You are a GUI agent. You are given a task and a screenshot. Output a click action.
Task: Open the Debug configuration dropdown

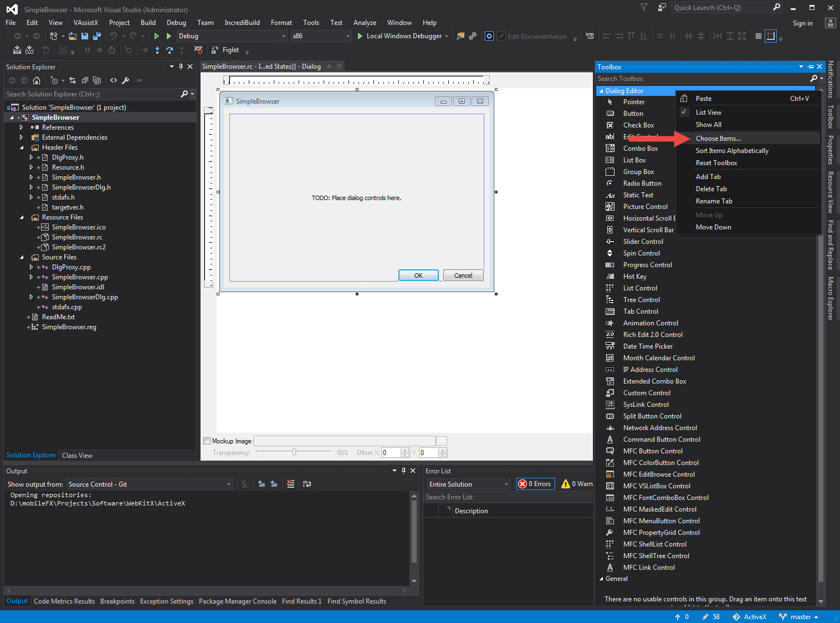click(x=232, y=36)
